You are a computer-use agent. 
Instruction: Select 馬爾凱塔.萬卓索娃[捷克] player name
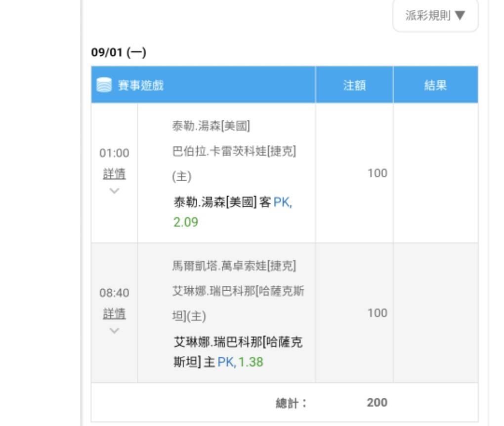tap(234, 267)
